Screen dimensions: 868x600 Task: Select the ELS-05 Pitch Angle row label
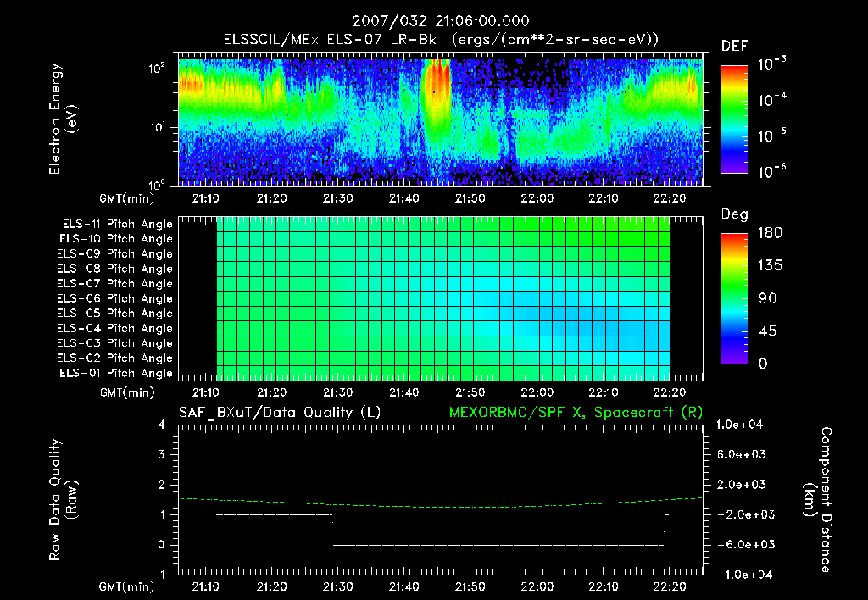pyautogui.click(x=115, y=314)
